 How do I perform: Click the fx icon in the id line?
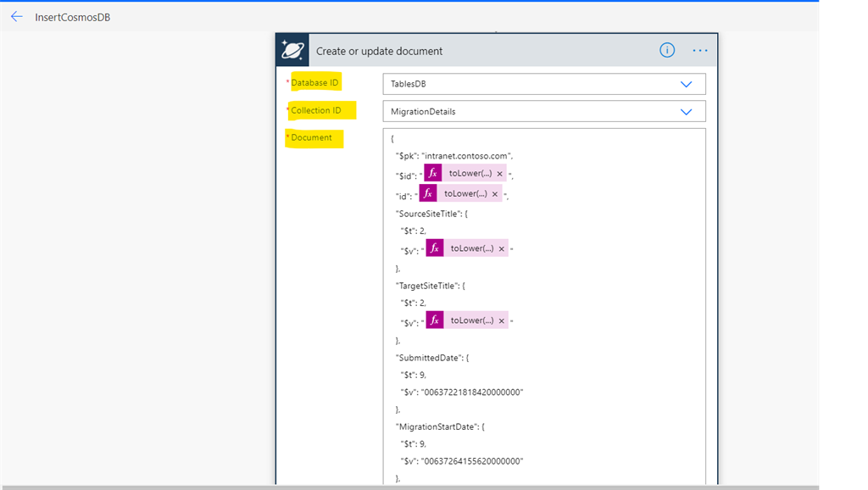coord(428,193)
